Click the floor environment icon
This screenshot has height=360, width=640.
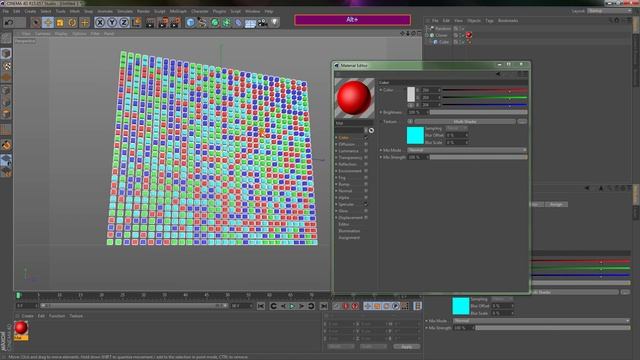pos(250,23)
